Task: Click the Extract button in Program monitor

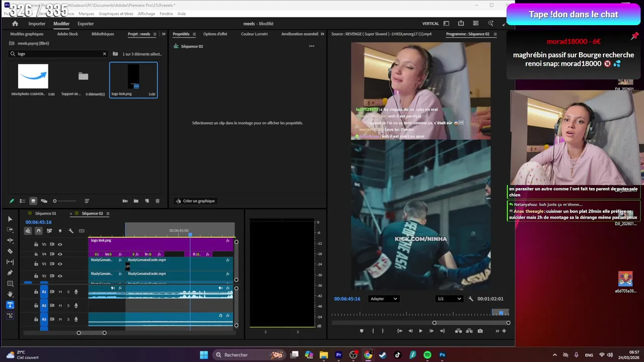Action: pyautogui.click(x=469, y=331)
